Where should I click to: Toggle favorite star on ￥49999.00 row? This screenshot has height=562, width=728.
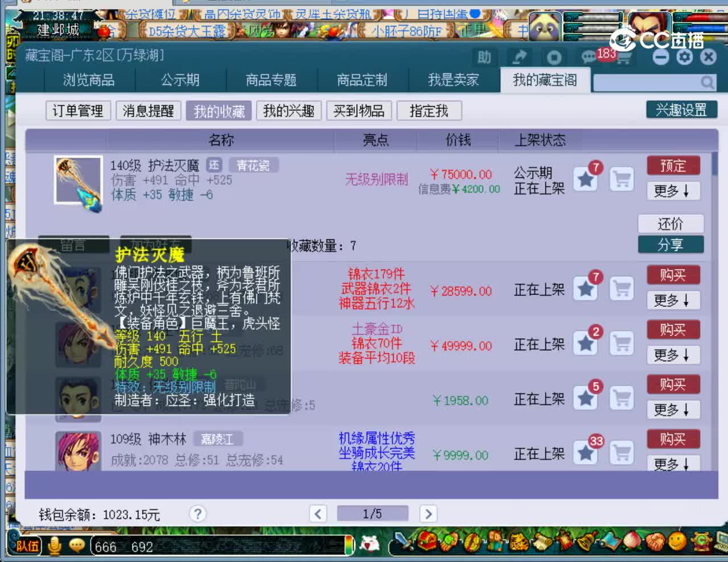[585, 344]
